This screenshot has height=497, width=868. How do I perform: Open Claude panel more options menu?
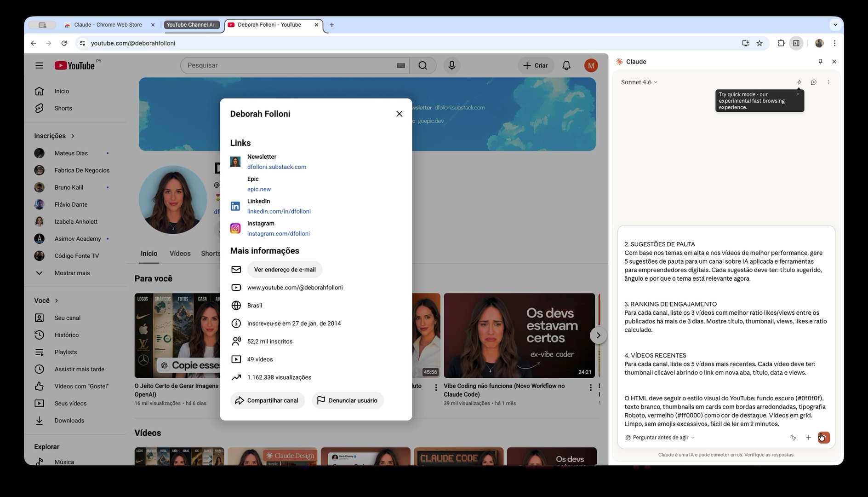(828, 82)
